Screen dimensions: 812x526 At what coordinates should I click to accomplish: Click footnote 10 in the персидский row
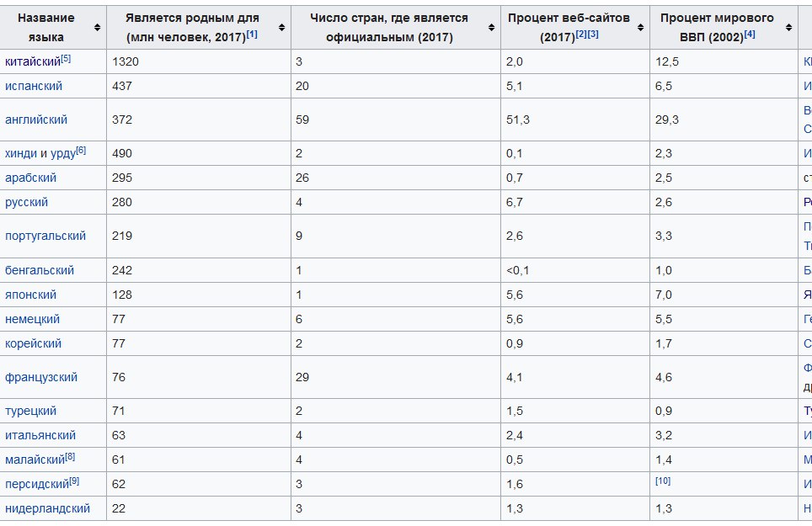tap(662, 481)
